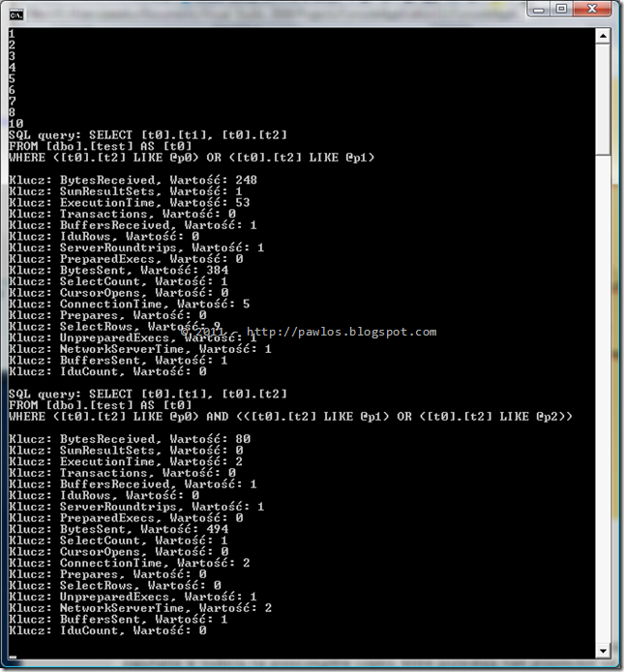Click the blurred window title bar

pos(275,15)
